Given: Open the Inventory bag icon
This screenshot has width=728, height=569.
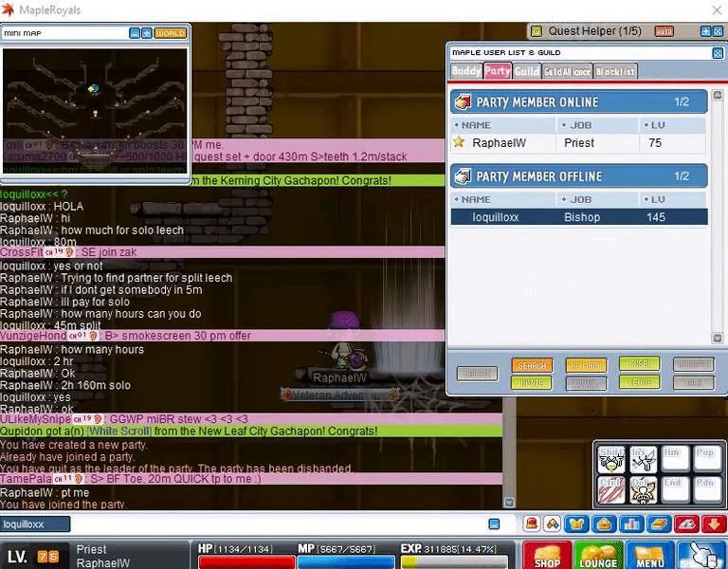Looking at the screenshot, I should [x=604, y=524].
